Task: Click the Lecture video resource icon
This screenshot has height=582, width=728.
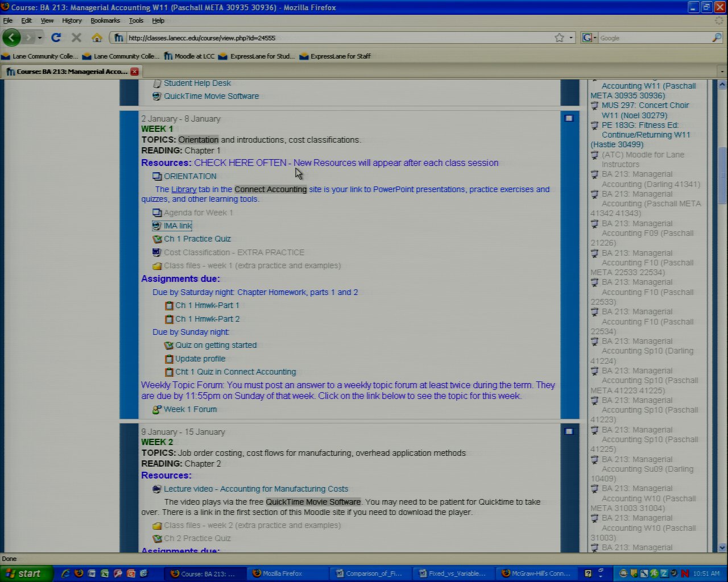Action: 157,489
